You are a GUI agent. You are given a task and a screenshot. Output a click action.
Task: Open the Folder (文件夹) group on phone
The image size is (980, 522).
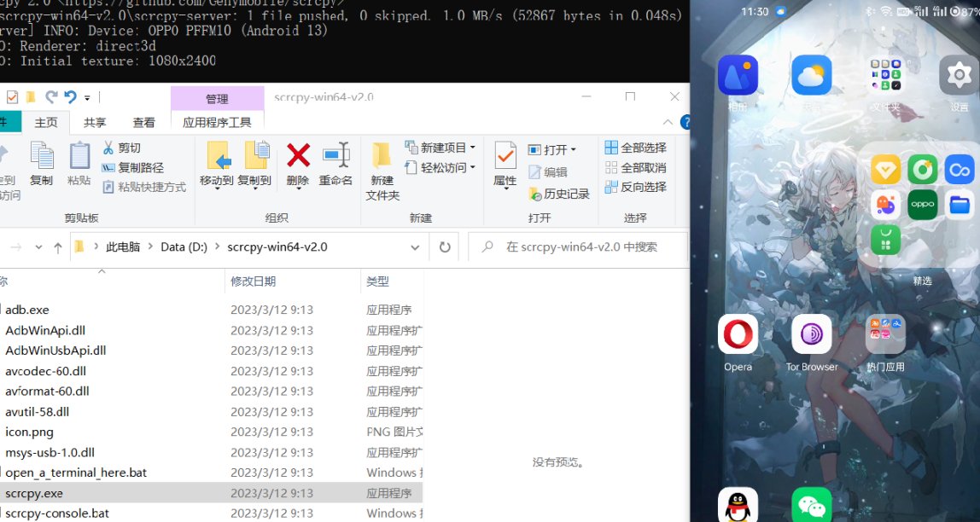click(x=885, y=75)
